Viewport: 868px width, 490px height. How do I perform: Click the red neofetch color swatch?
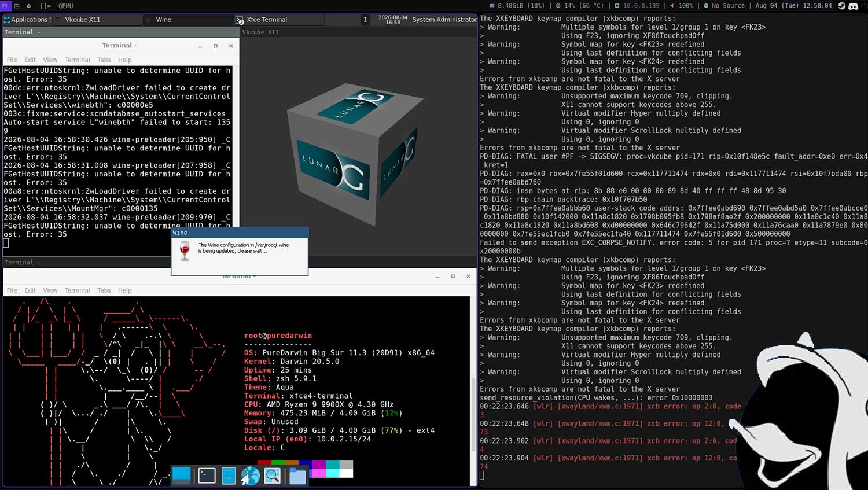(x=264, y=463)
